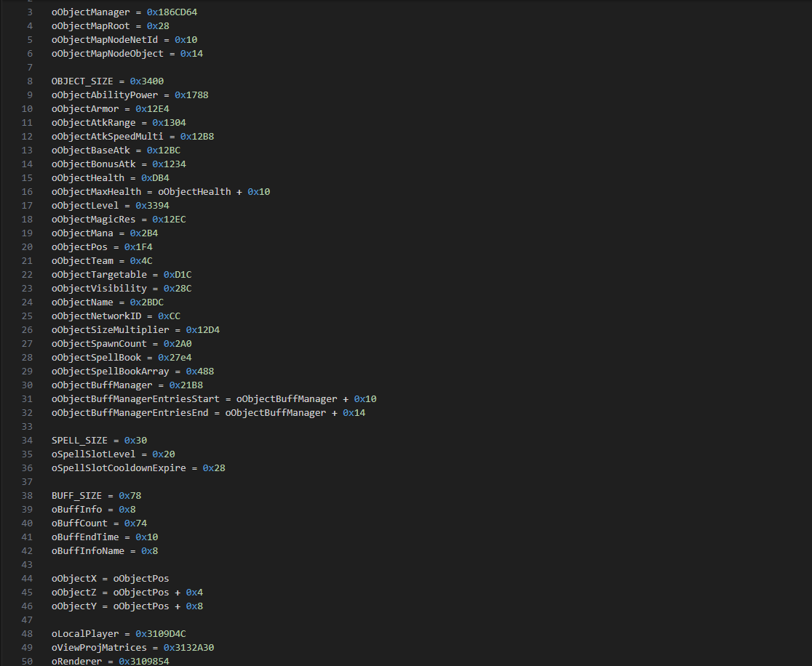Screen dimensions: 812x666
Task: Click the value 0x21B8
Action: (186, 385)
